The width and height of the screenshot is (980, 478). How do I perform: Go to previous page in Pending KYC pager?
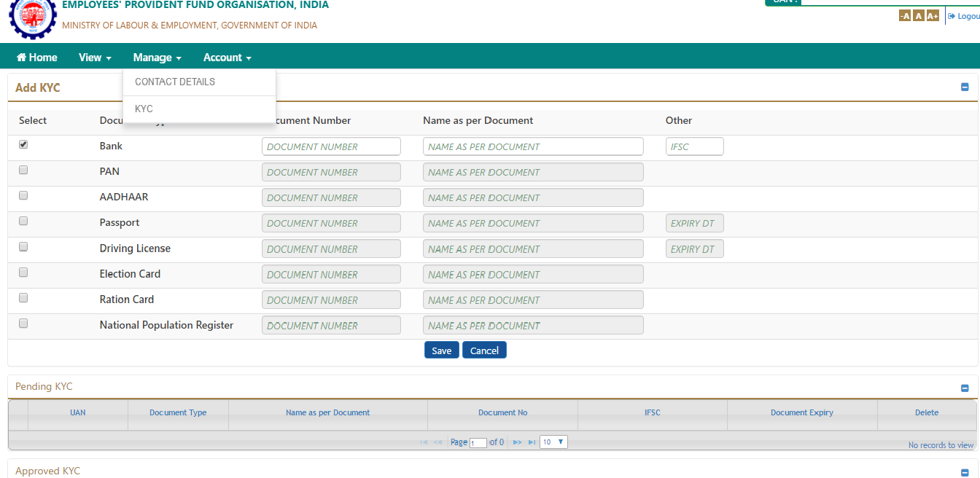pos(438,442)
